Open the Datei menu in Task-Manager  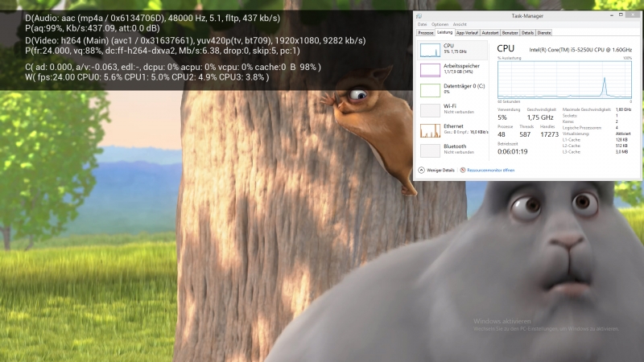[x=422, y=25]
